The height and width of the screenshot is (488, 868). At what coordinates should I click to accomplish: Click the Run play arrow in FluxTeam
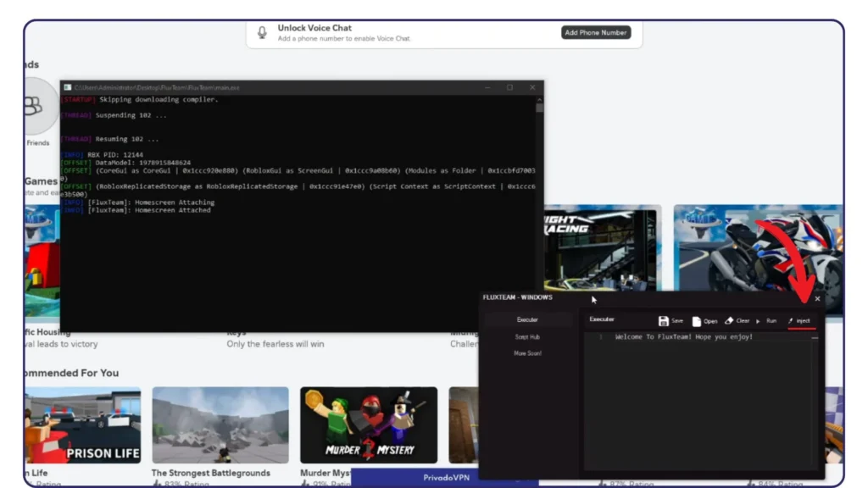click(758, 321)
